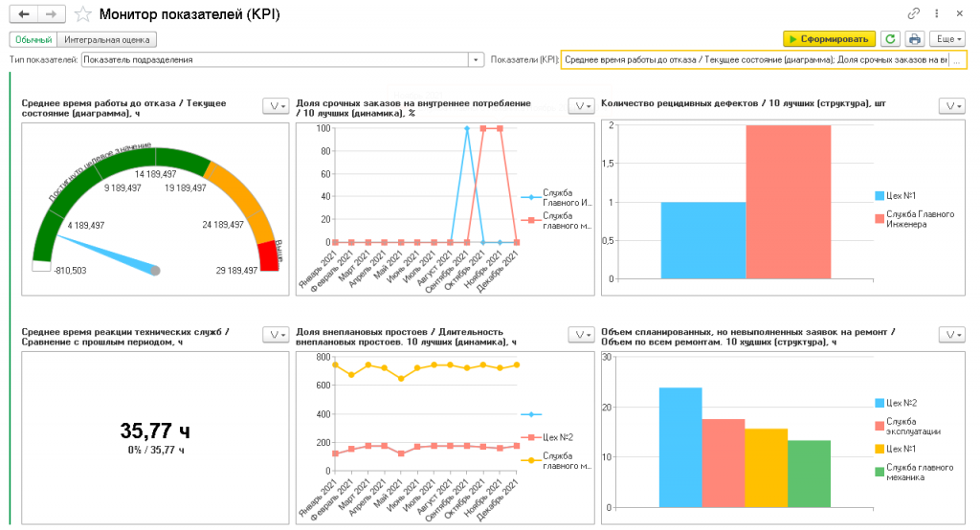Open the Тип показателей dropdown arrow
980x530 pixels.
(x=477, y=60)
